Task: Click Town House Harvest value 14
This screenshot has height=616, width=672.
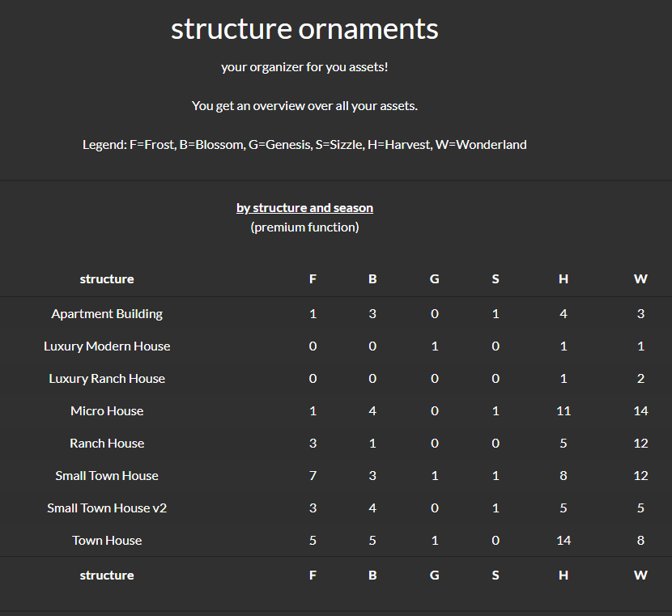Action: click(564, 541)
